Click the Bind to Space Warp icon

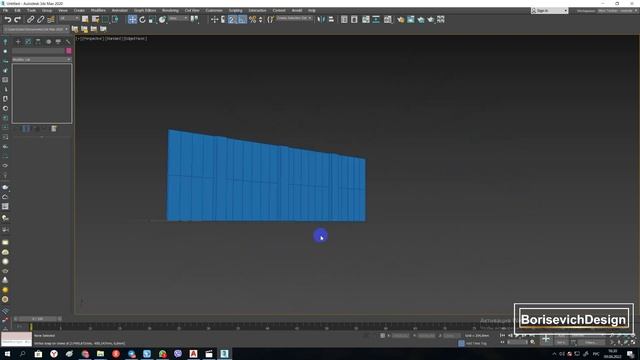pyautogui.click(x=51, y=20)
